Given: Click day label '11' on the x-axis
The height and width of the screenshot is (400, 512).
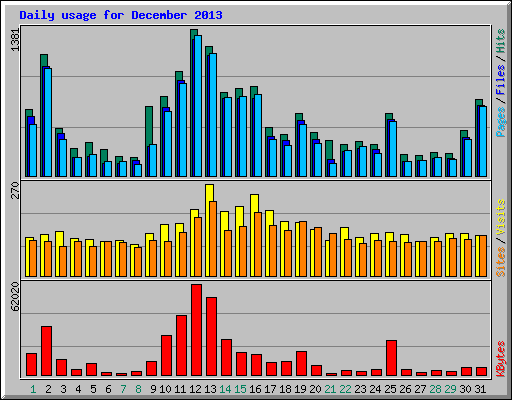Looking at the screenshot, I should 180,389.
